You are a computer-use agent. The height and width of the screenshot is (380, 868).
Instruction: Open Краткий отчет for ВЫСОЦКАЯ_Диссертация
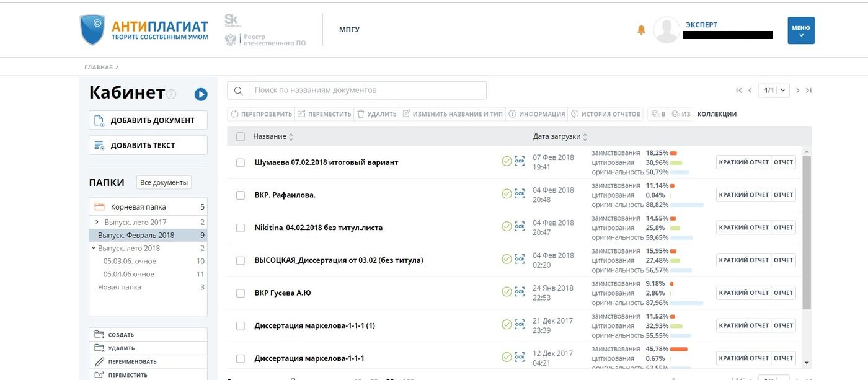click(x=743, y=260)
